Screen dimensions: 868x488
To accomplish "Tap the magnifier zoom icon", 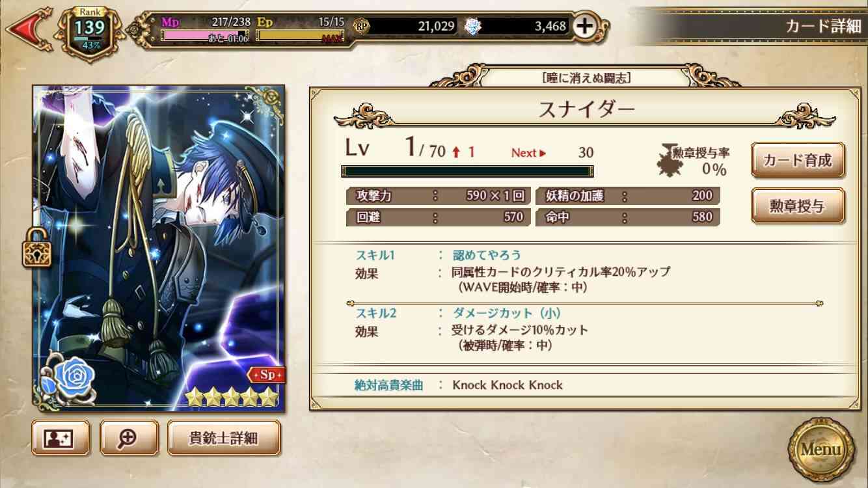I will [129, 438].
